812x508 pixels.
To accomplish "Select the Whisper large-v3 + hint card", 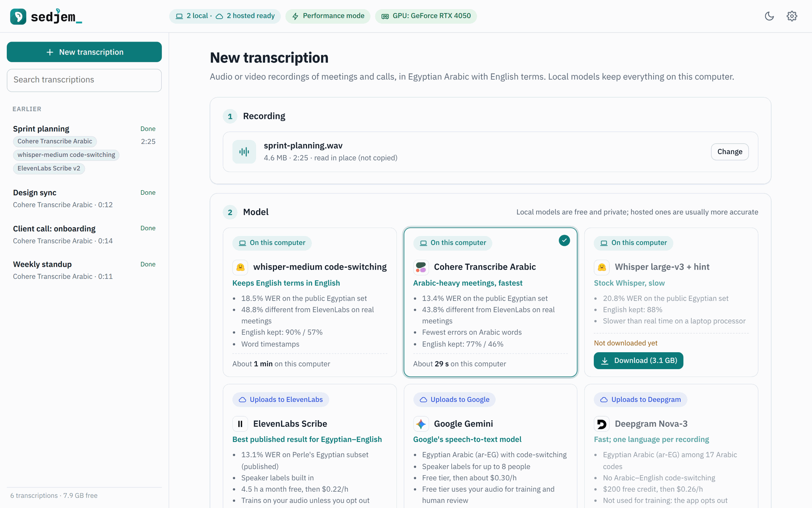I will 671,302.
